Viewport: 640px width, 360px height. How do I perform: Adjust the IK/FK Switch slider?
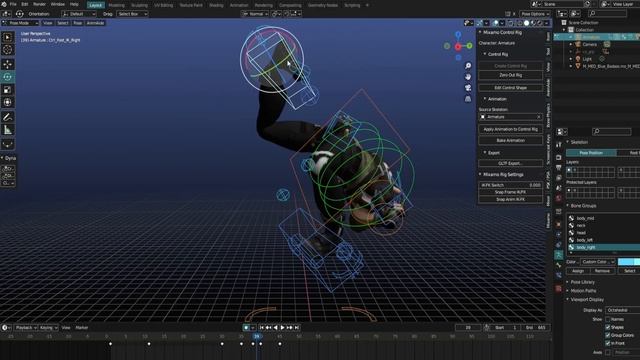click(511, 185)
